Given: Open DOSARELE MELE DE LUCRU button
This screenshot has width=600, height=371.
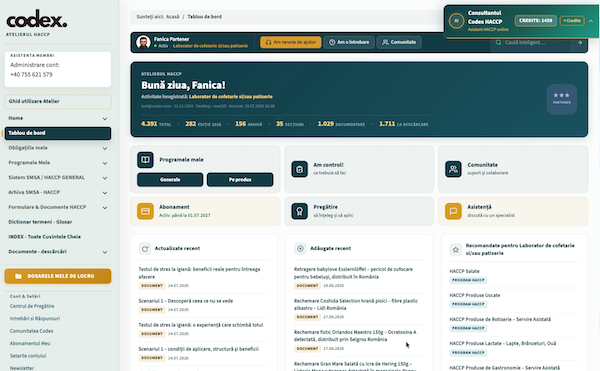Looking at the screenshot, I should point(58,276).
